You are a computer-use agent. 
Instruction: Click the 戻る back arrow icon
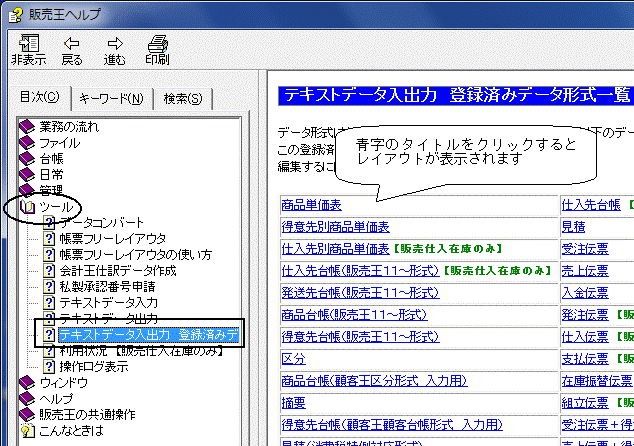pos(72,43)
